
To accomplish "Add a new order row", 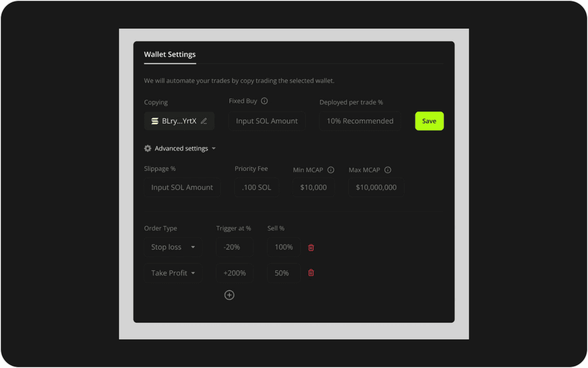I will click(229, 295).
